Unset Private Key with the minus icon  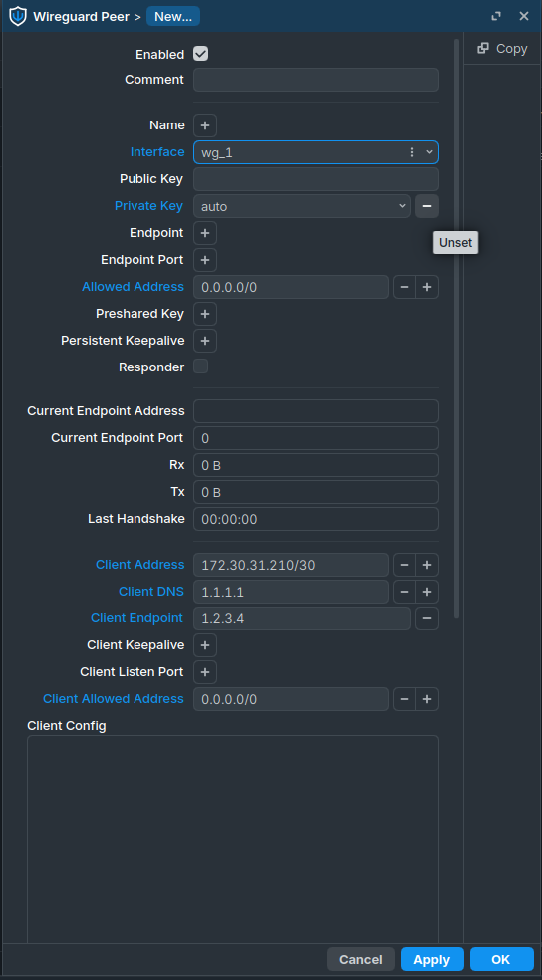click(427, 206)
